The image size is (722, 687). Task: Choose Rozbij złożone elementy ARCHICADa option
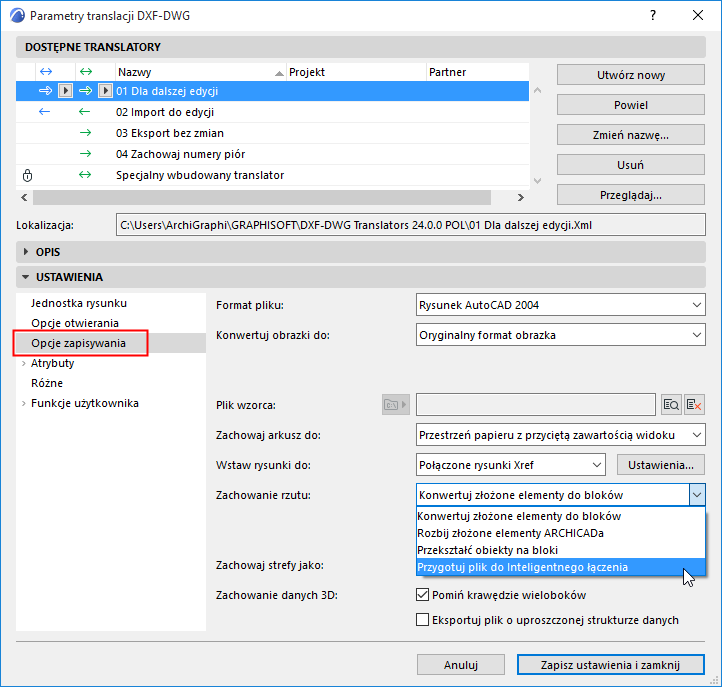click(x=510, y=533)
